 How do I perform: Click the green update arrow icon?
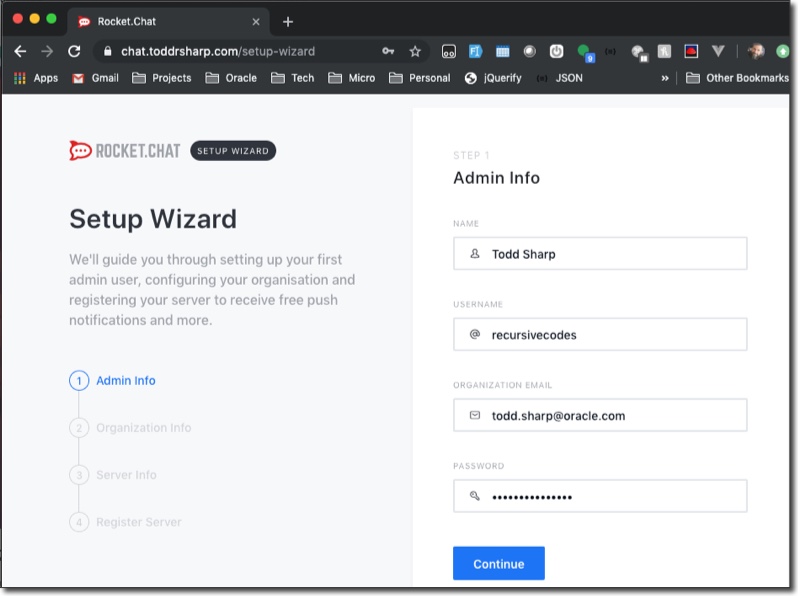click(x=783, y=51)
